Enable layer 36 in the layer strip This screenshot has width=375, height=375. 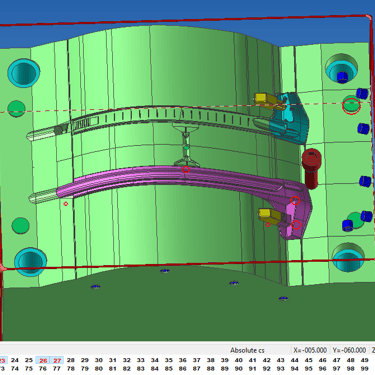pos(183,360)
